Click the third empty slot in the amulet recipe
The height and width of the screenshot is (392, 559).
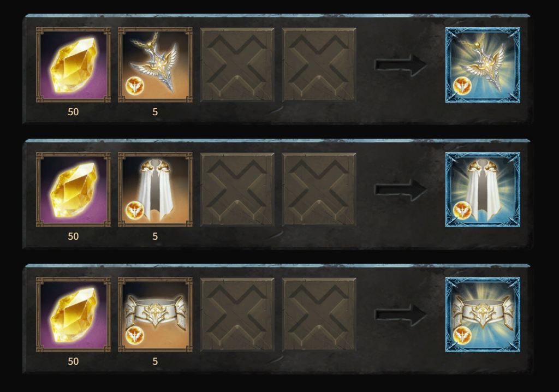[237, 65]
